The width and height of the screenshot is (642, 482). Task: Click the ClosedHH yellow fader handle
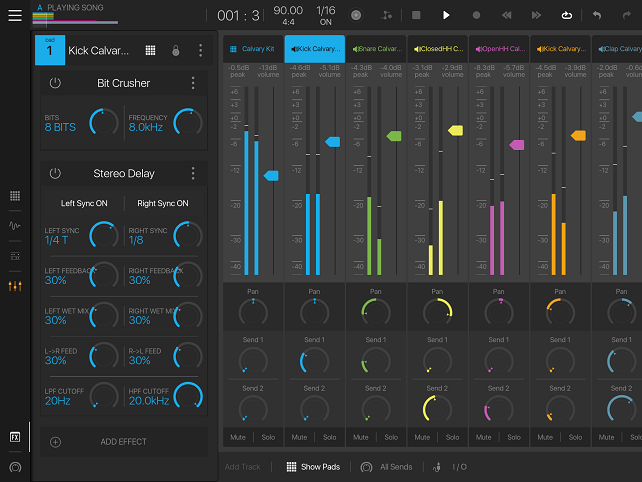455,131
